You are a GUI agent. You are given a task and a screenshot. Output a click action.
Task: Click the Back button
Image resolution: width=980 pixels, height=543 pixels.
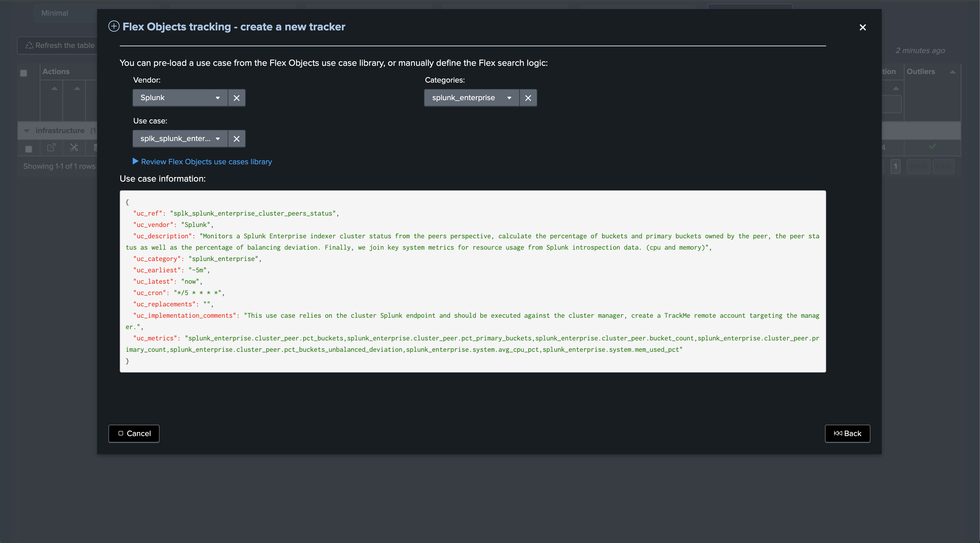(847, 433)
